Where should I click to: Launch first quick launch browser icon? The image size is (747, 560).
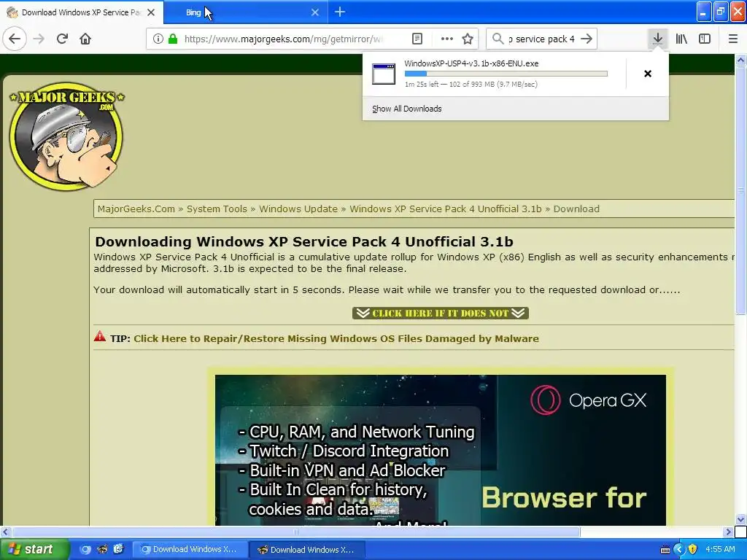point(86,549)
